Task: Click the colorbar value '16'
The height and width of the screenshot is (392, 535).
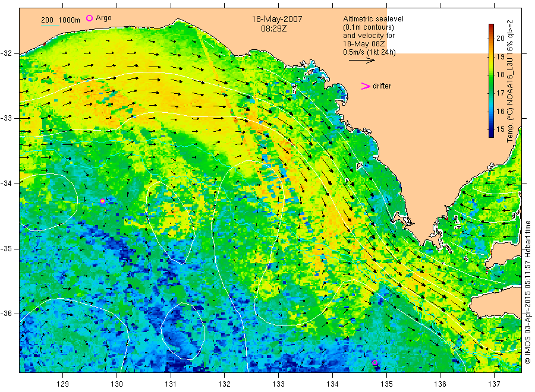Action: point(500,112)
